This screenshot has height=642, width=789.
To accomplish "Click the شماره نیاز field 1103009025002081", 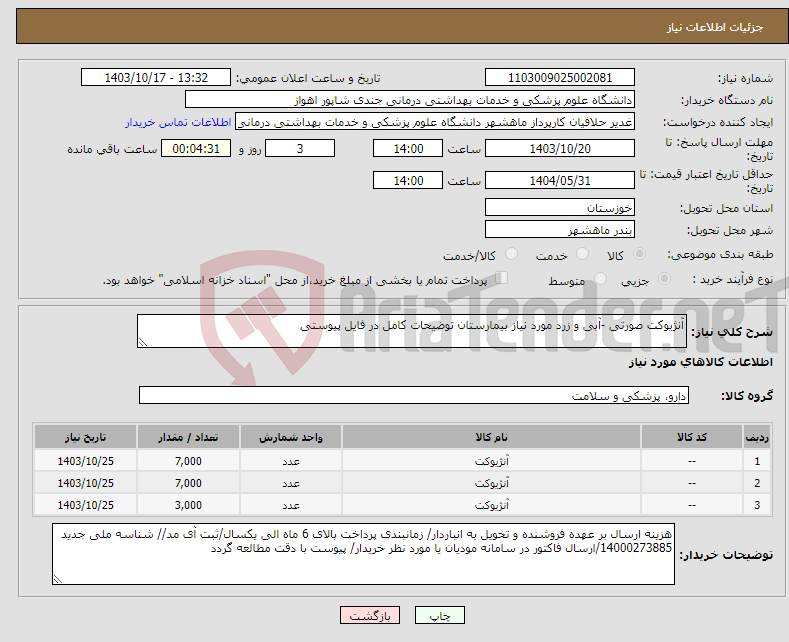I will 560,77.
